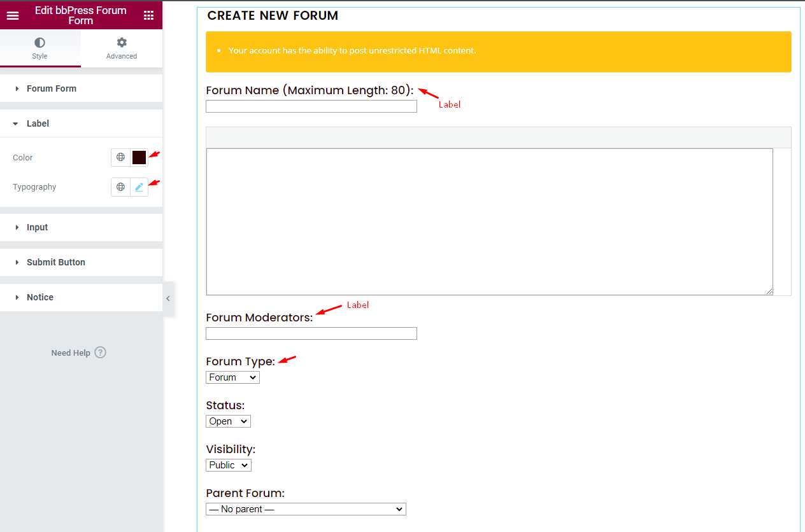The height and width of the screenshot is (532, 805).
Task: Click the globe icon next to Color
Action: 120,157
